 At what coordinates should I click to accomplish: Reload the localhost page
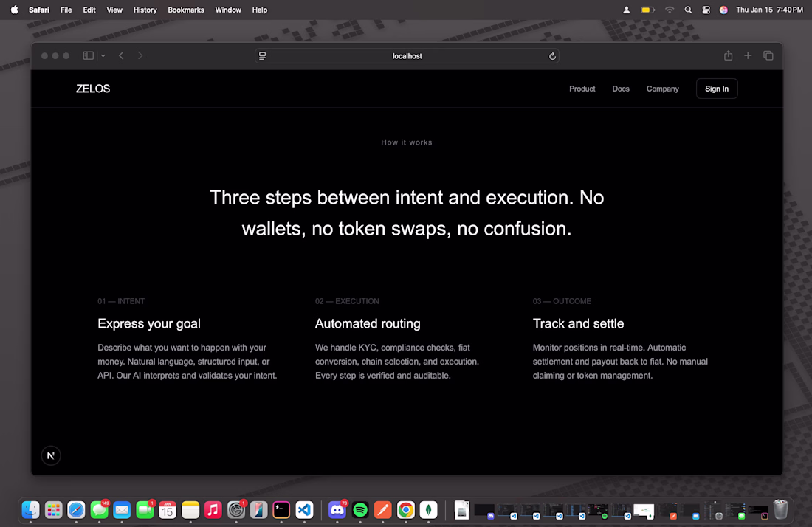tap(552, 56)
